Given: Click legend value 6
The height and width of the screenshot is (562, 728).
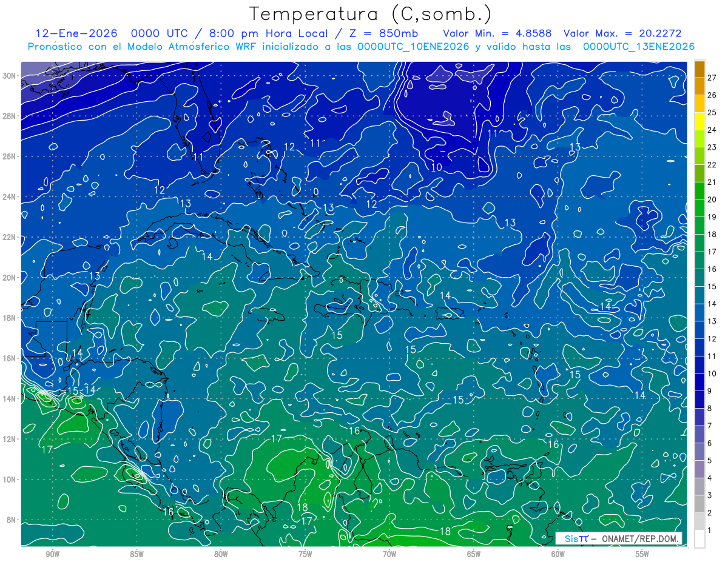Looking at the screenshot, I should point(710,443).
